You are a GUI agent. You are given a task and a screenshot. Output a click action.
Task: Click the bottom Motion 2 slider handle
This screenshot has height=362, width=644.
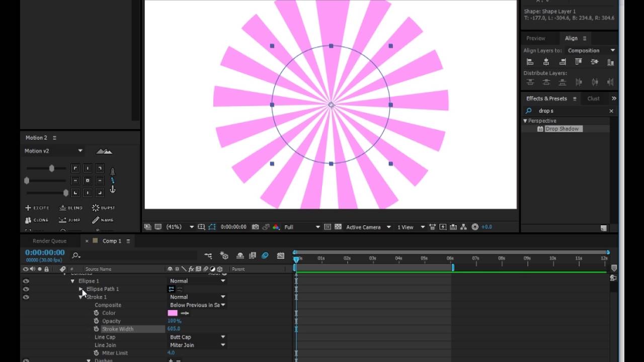(x=65, y=193)
